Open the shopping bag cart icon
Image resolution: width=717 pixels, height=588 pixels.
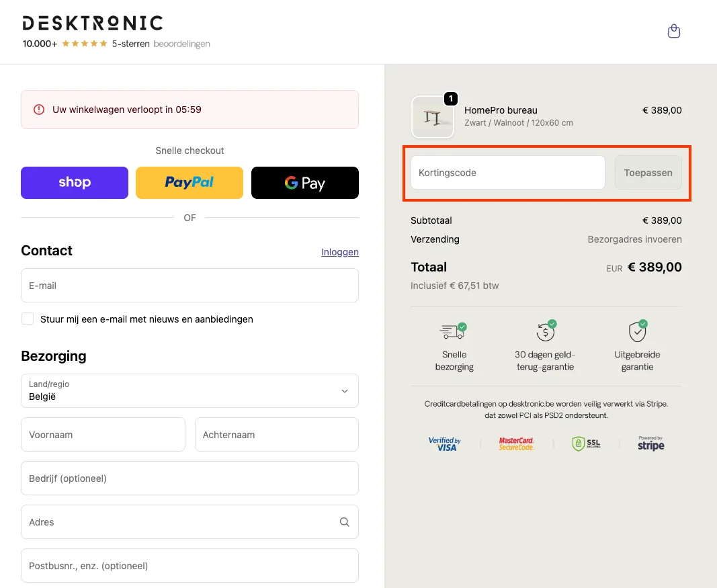click(674, 31)
